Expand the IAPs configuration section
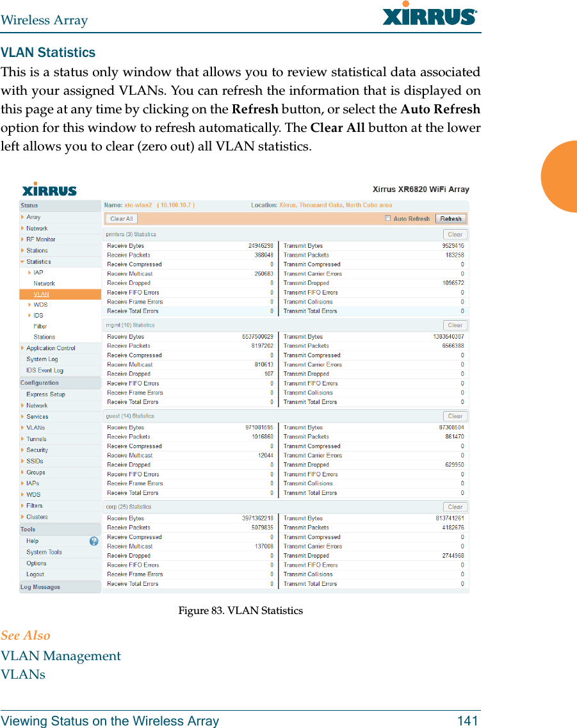Image resolution: width=577 pixels, height=728 pixels. pos(32,483)
